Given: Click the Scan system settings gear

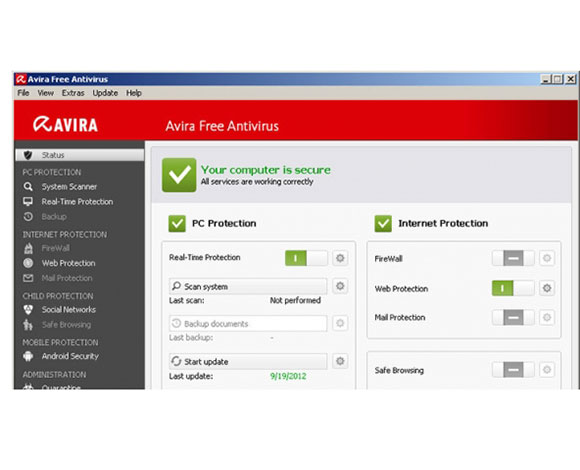Looking at the screenshot, I should pyautogui.click(x=340, y=286).
